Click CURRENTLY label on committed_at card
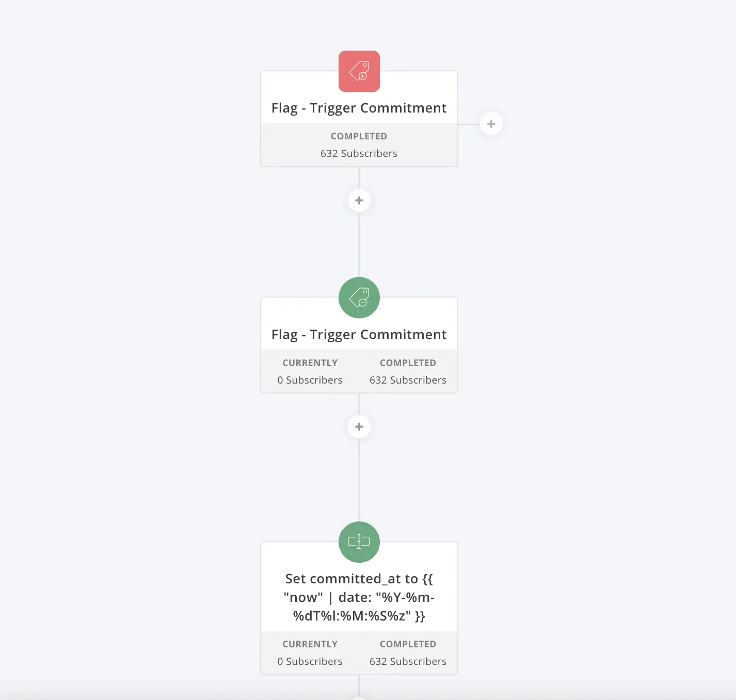The height and width of the screenshot is (700, 736). point(310,644)
